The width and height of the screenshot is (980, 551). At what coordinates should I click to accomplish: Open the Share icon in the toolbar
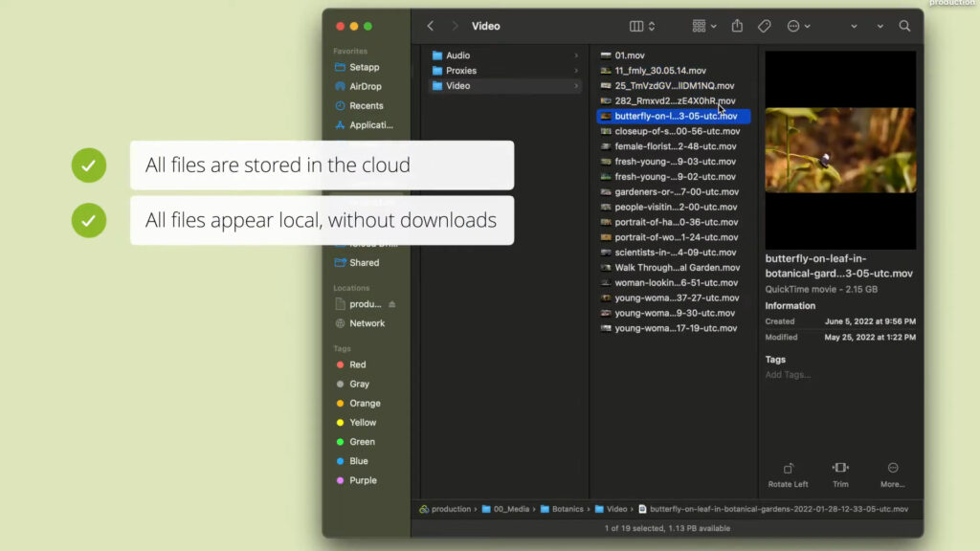point(737,26)
